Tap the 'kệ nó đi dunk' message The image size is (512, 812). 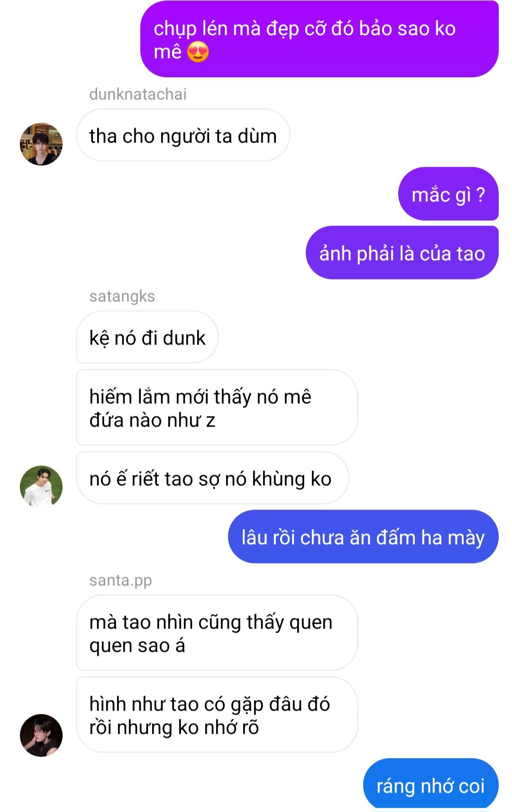[147, 337]
